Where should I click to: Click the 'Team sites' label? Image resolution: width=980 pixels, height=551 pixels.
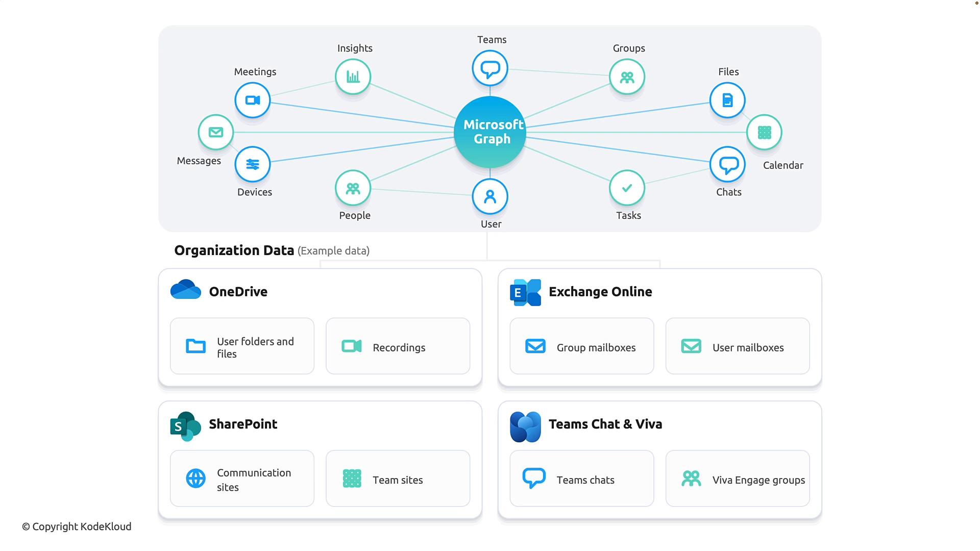coord(398,480)
